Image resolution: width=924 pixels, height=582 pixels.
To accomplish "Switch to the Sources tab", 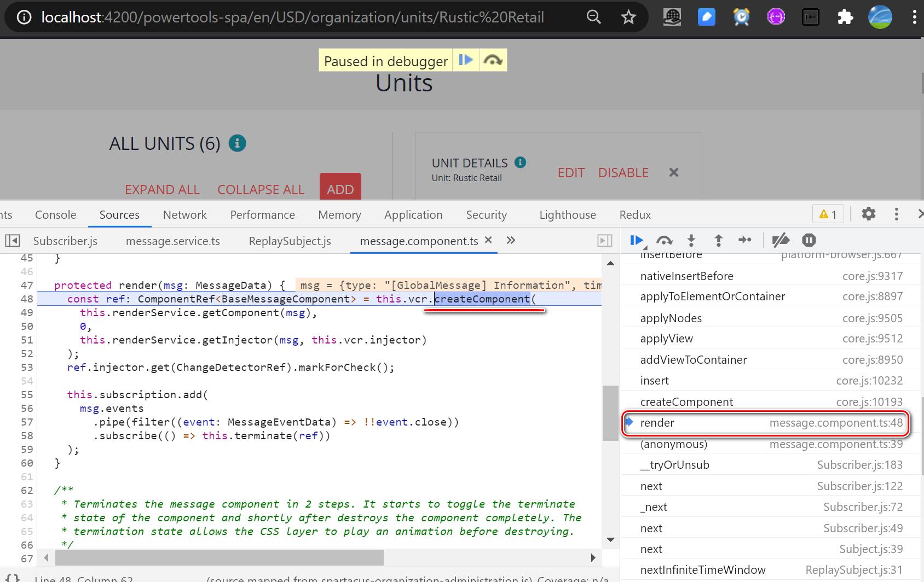I will pyautogui.click(x=119, y=214).
